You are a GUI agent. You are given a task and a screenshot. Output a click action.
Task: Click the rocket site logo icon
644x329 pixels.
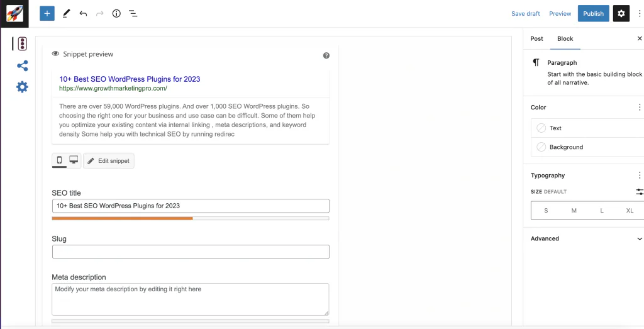(x=14, y=14)
